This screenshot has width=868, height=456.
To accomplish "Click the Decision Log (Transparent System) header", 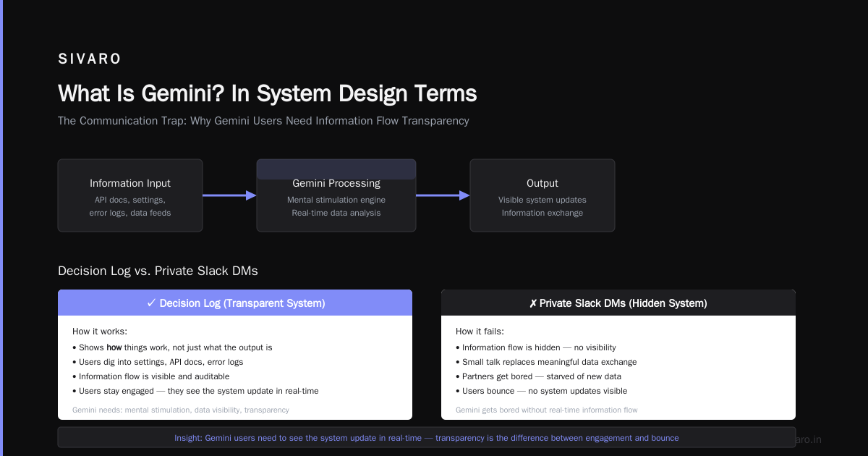I will coord(235,303).
